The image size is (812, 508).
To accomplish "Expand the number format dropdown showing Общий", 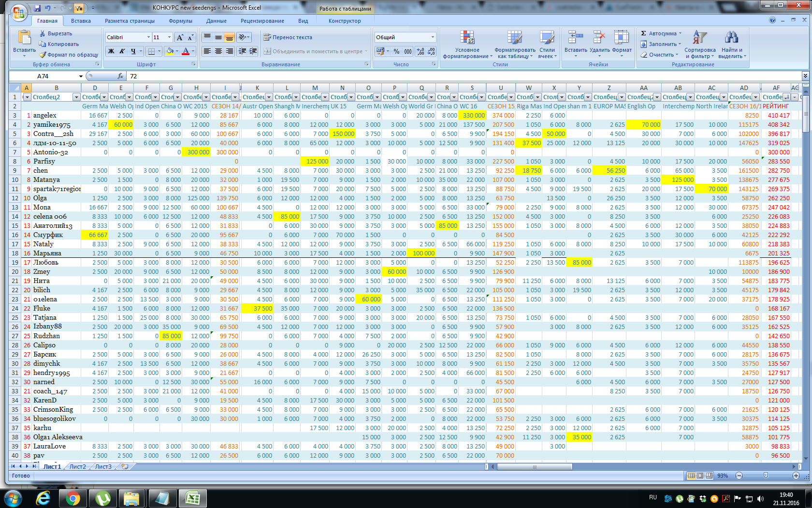I will coord(432,37).
